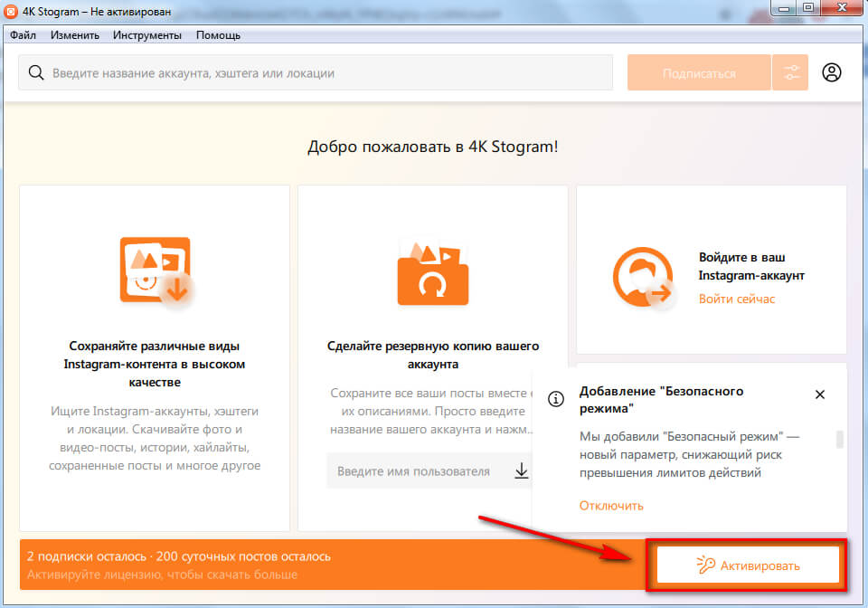Click '2 подписки осталось' status text
Screen dimensions: 868x608
point(87,556)
